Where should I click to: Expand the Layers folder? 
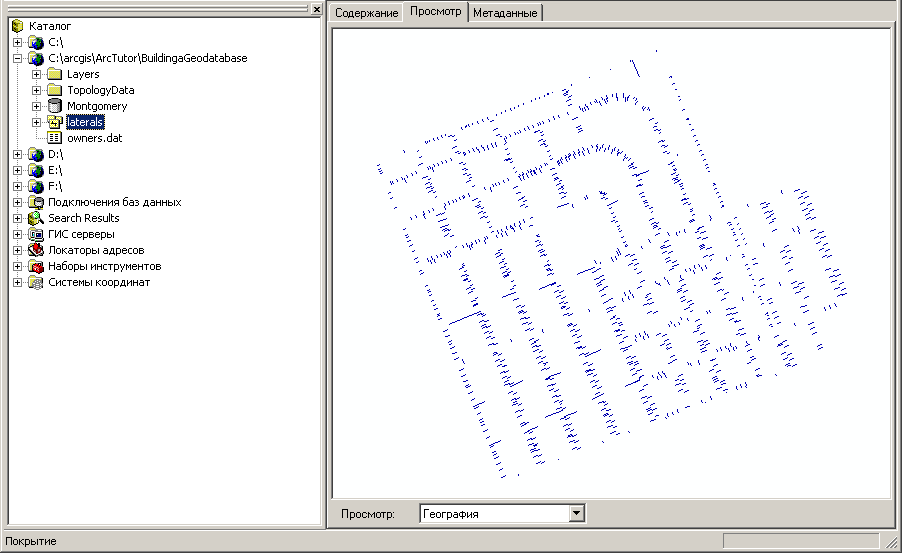(x=36, y=74)
